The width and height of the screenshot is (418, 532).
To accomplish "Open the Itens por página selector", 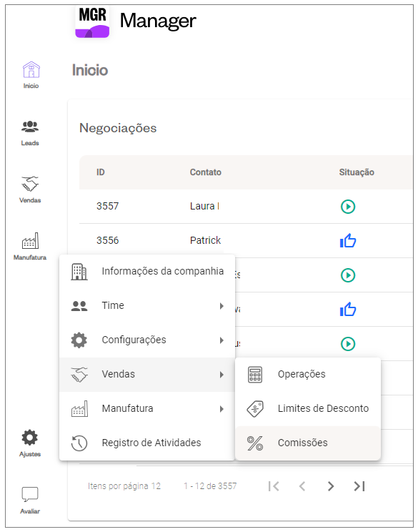I will pos(124,486).
